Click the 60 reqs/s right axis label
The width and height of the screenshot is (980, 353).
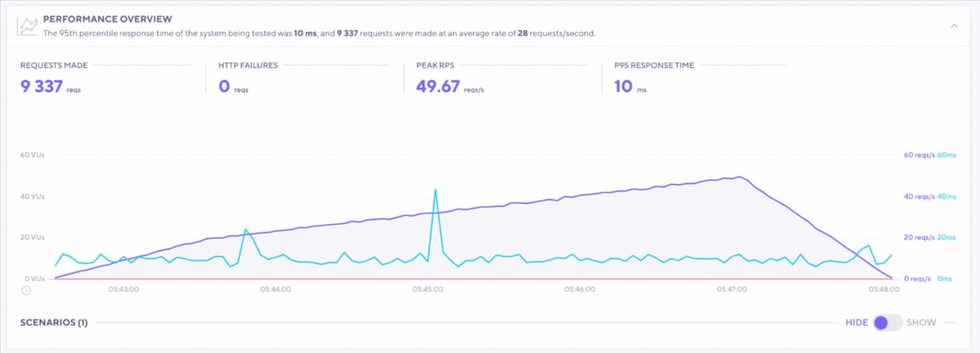pyautogui.click(x=918, y=155)
